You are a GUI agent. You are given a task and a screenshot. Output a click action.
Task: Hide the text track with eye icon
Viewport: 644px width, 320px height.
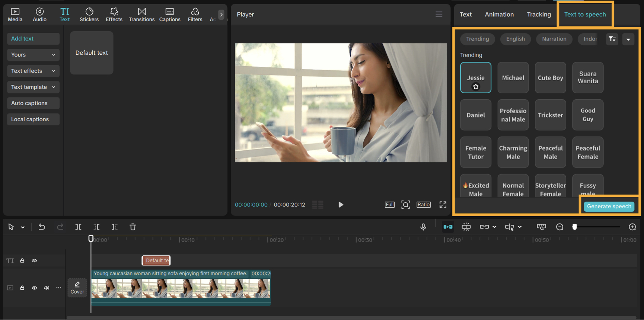[x=34, y=261]
